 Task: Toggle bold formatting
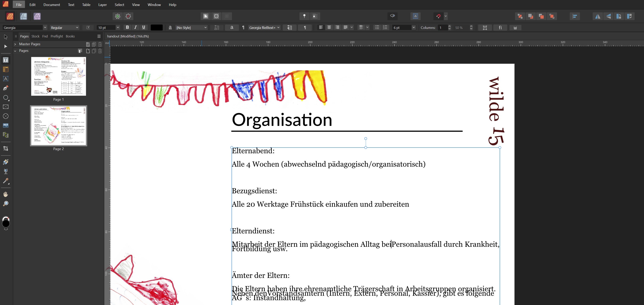click(x=128, y=28)
